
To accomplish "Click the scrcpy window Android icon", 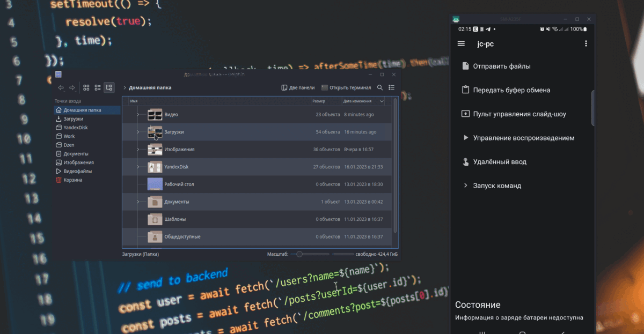I will 456,19.
